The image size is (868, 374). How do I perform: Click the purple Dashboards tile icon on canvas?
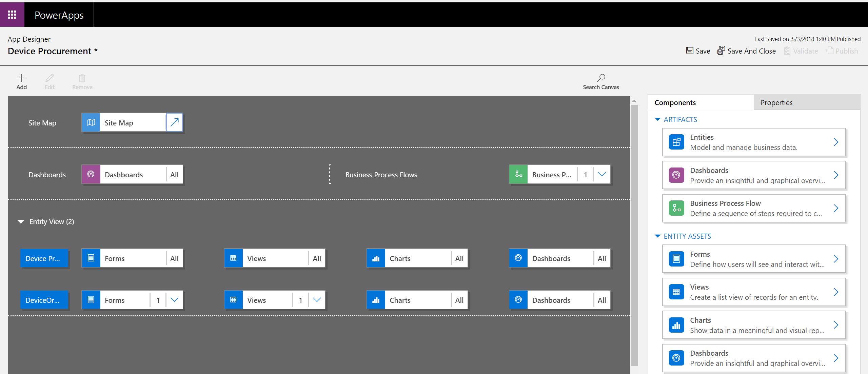[x=91, y=174]
